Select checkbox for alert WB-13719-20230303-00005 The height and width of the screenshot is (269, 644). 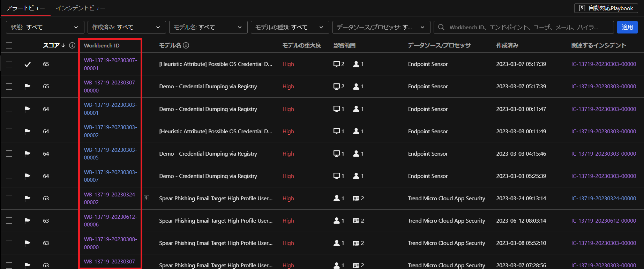coord(9,154)
